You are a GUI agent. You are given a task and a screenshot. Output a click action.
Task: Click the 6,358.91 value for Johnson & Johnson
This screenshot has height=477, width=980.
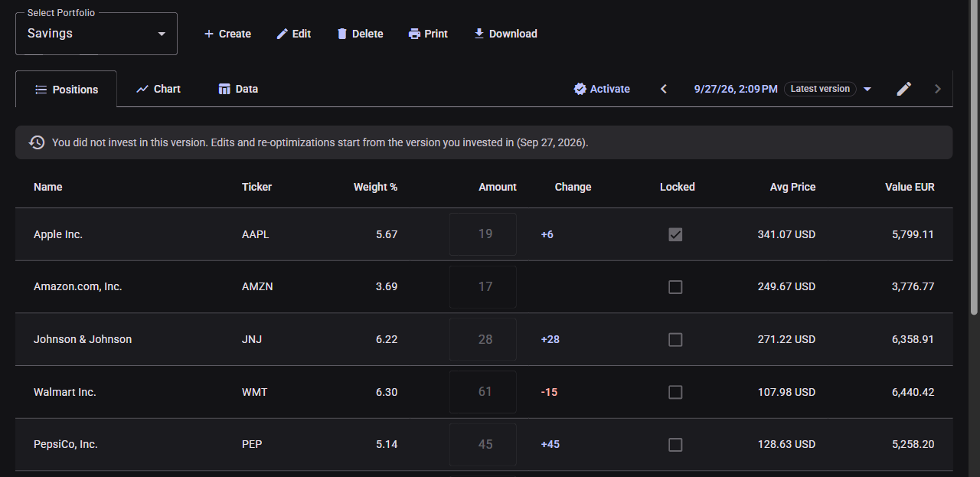tap(913, 339)
